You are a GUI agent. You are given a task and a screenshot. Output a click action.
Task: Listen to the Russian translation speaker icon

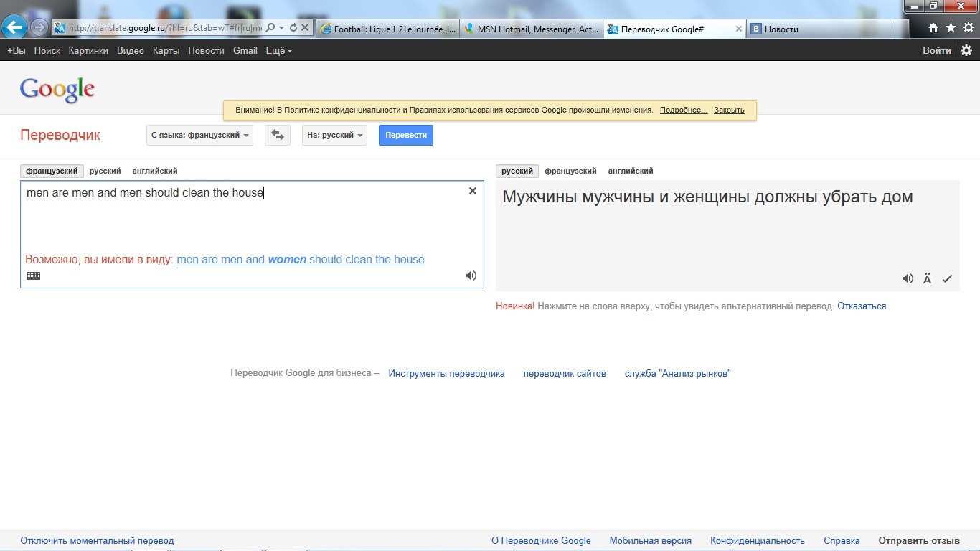(x=908, y=278)
